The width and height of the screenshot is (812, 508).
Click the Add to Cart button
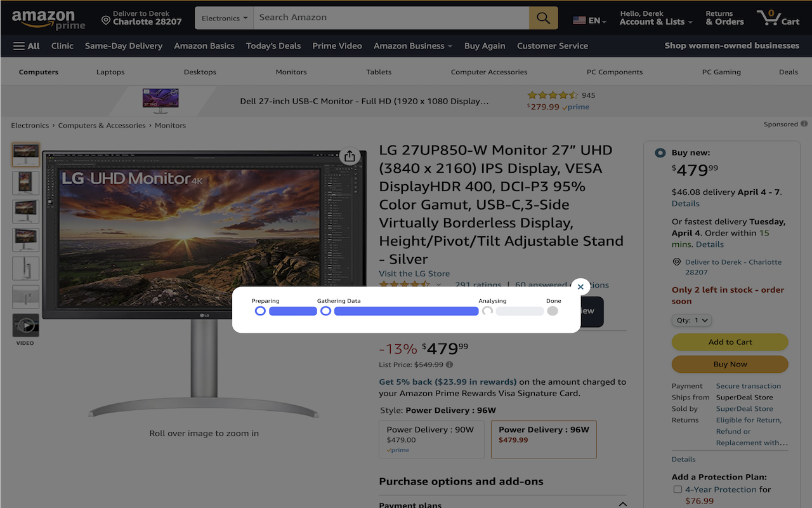tap(730, 342)
